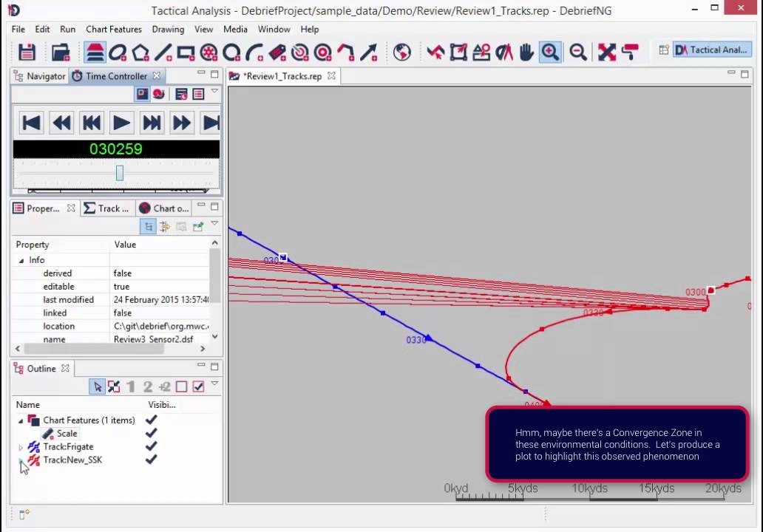Click the globe projection toolbar icon
The height and width of the screenshot is (532, 763).
point(402,52)
